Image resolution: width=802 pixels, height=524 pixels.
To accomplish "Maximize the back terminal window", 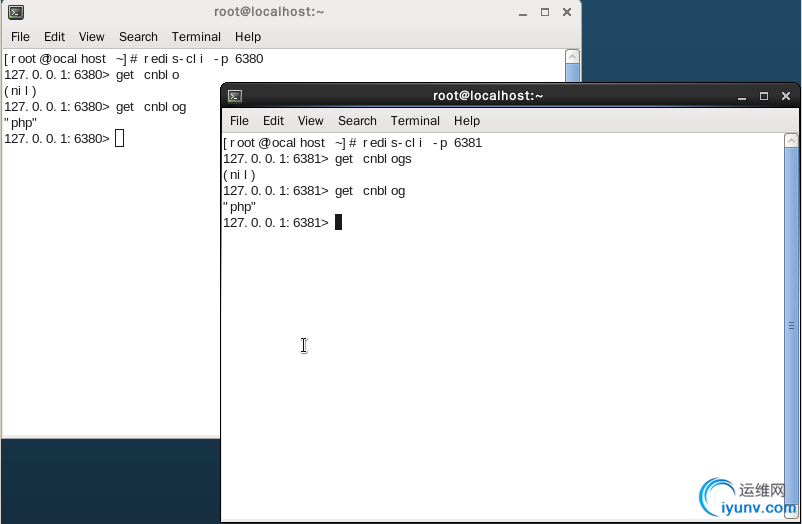I will (545, 12).
